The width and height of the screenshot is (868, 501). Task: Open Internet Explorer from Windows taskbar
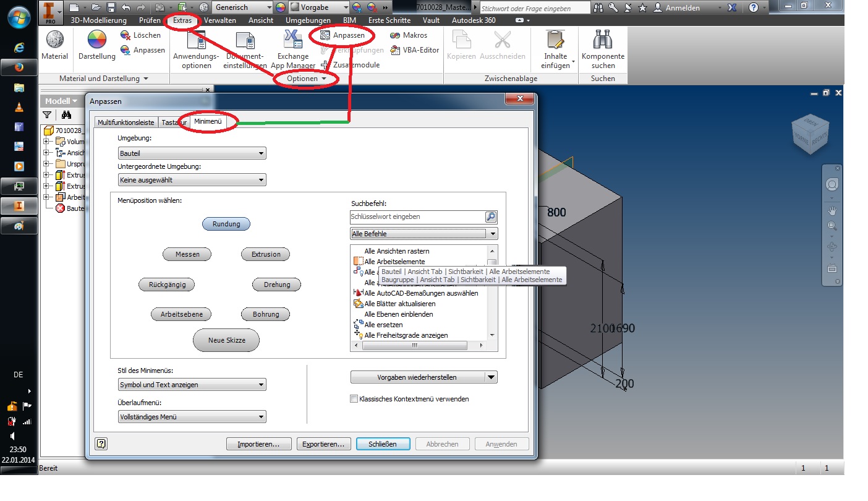pos(19,48)
